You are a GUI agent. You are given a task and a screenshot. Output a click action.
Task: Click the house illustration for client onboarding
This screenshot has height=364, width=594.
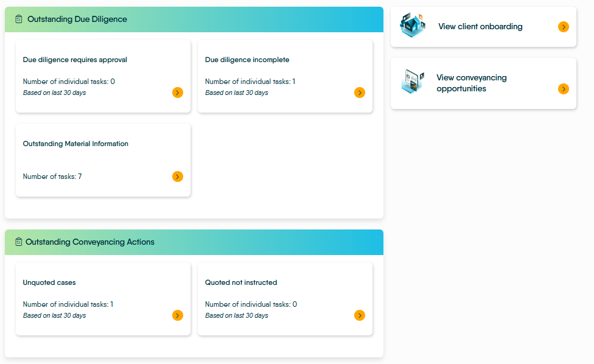click(413, 26)
